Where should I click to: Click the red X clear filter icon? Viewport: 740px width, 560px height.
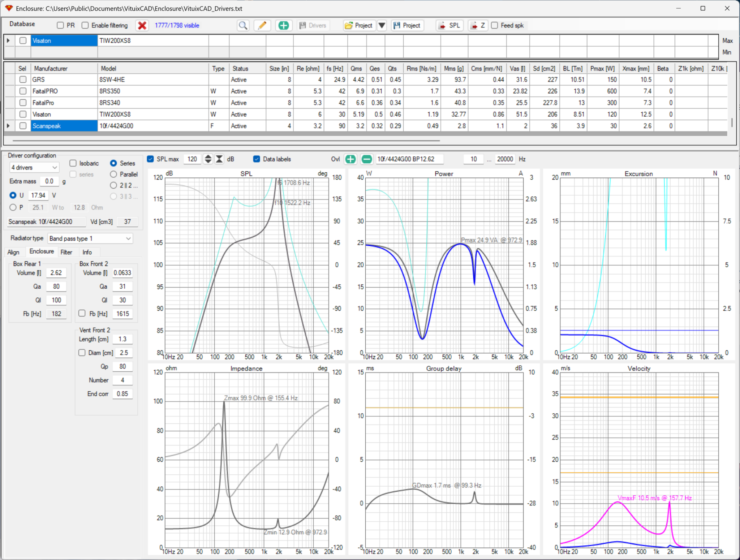(x=142, y=25)
